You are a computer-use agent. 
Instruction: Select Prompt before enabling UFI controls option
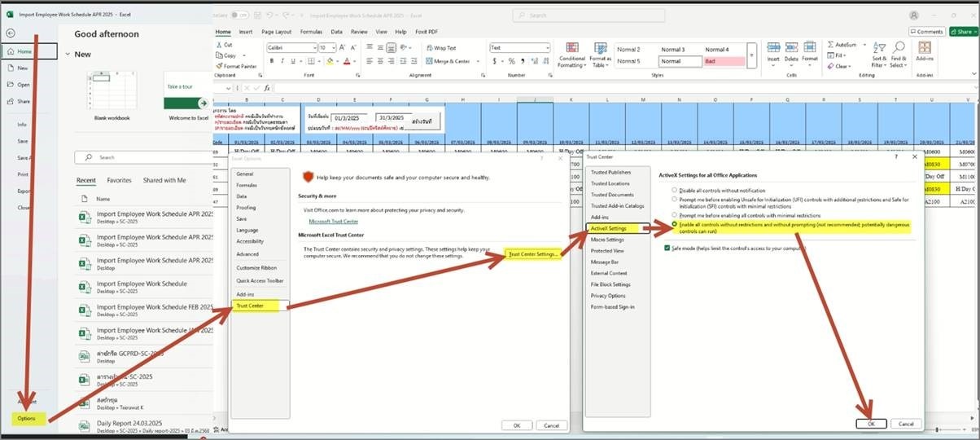674,198
